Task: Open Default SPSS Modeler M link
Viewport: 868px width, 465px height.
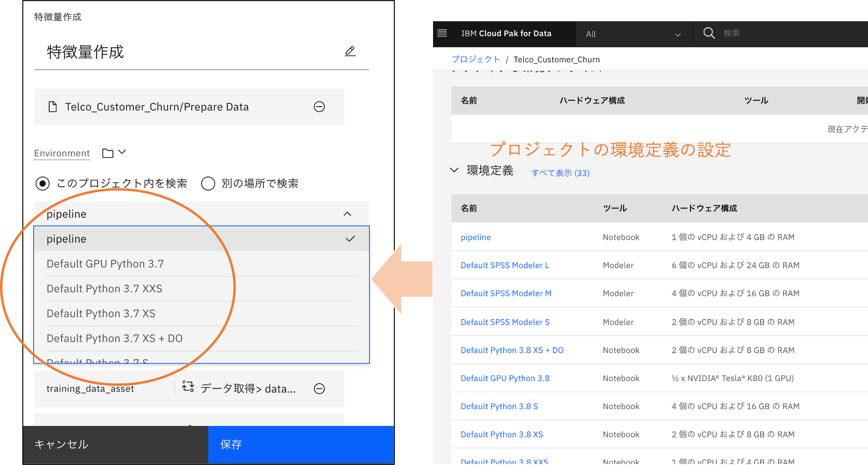Action: coord(506,293)
